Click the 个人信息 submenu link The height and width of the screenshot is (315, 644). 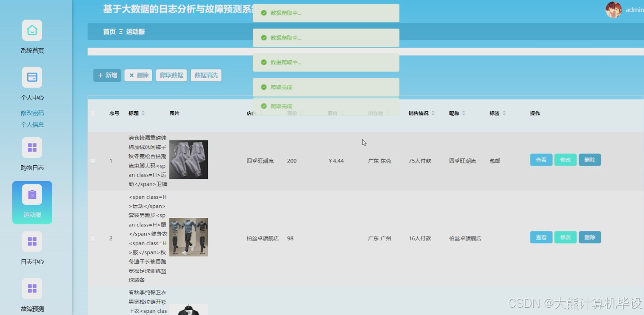(32, 124)
